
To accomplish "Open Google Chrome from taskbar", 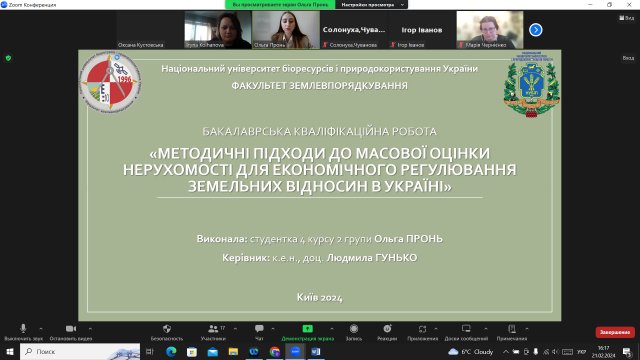I will pos(275,351).
